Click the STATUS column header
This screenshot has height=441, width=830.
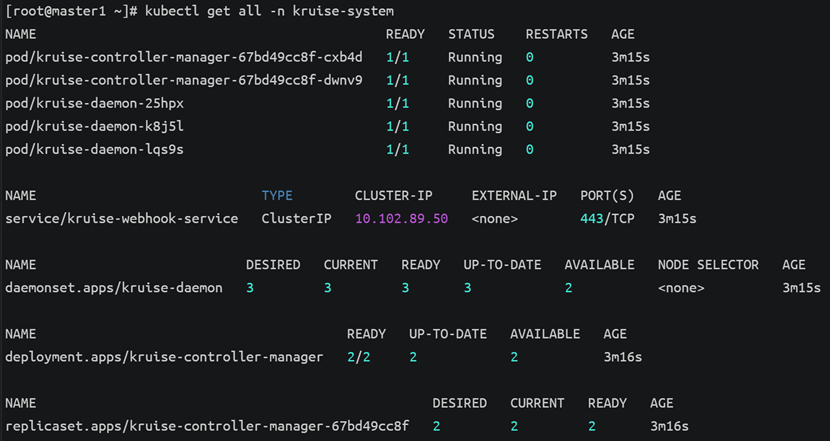471,34
